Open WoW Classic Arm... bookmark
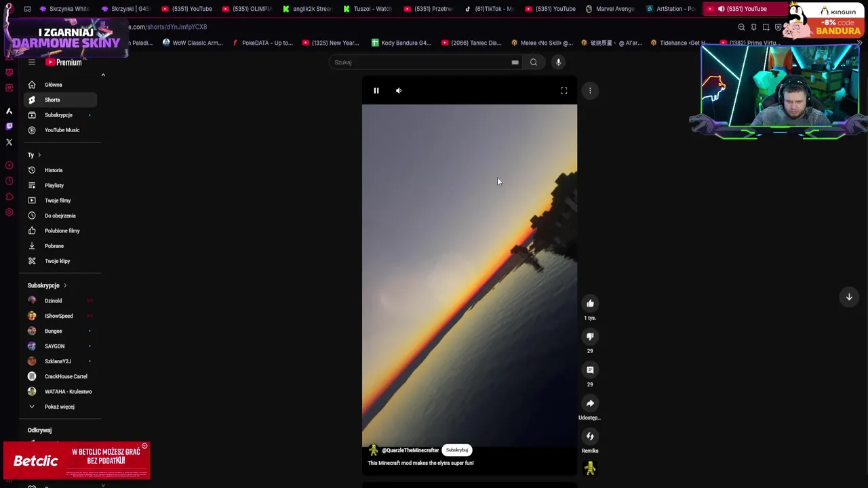Screen dimensions: 868x488 (193, 43)
